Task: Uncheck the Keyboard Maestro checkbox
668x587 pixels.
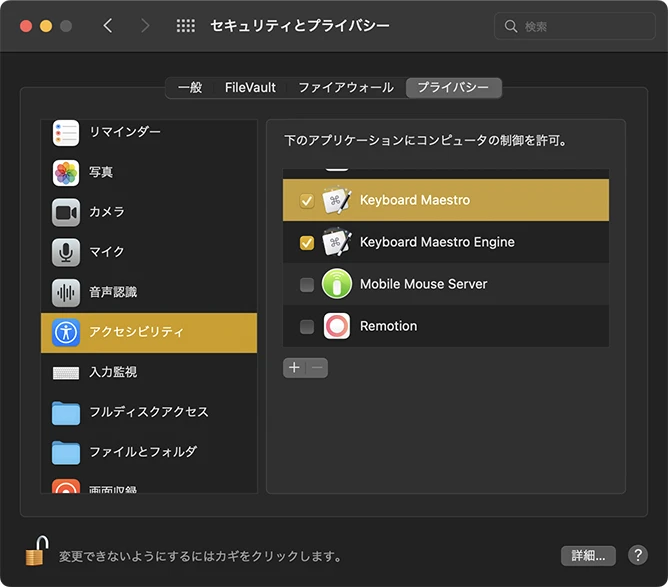Action: click(307, 201)
